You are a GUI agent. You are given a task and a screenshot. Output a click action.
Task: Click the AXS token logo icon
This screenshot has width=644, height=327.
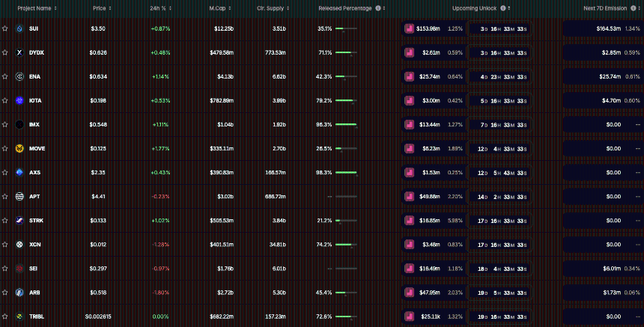tap(19, 172)
